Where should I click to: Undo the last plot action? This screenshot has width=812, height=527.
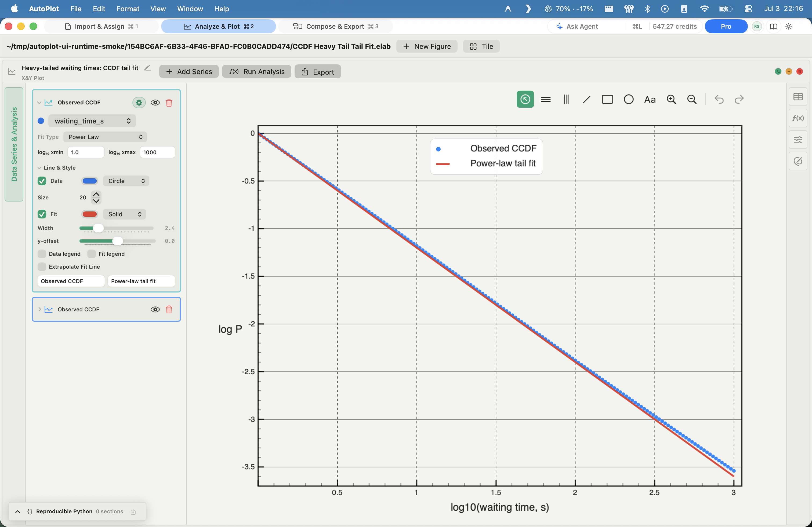pos(719,99)
